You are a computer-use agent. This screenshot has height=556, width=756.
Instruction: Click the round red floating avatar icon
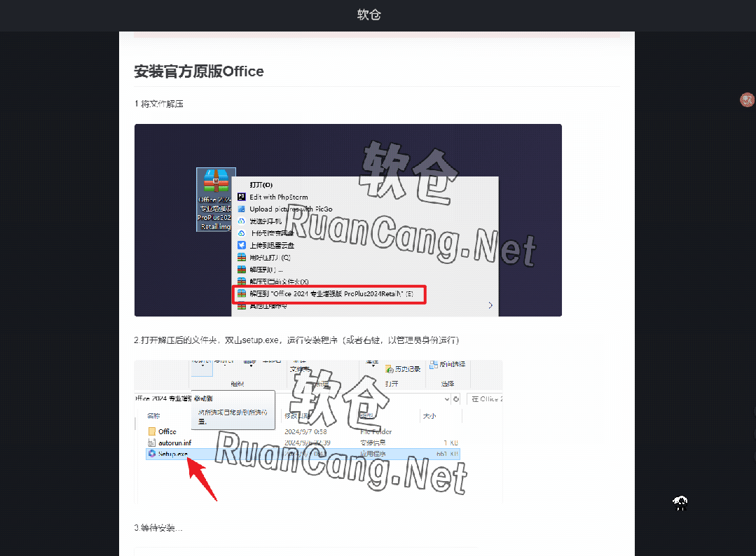(747, 100)
